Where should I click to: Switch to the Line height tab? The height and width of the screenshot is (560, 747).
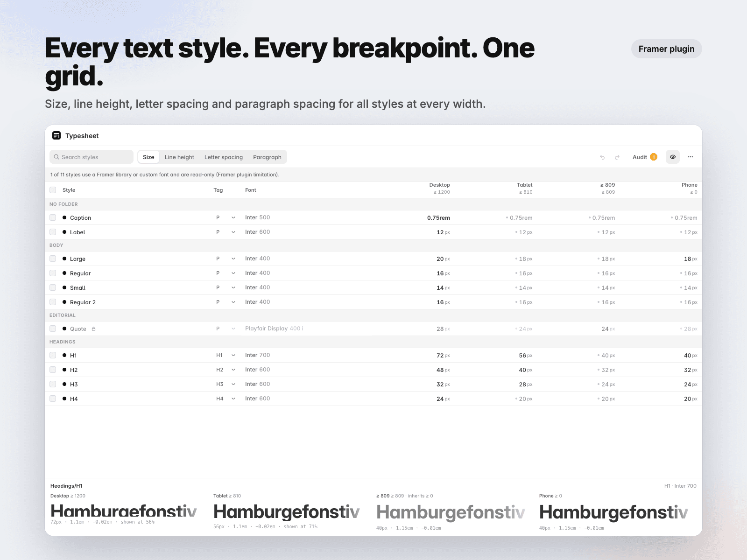[x=179, y=157]
